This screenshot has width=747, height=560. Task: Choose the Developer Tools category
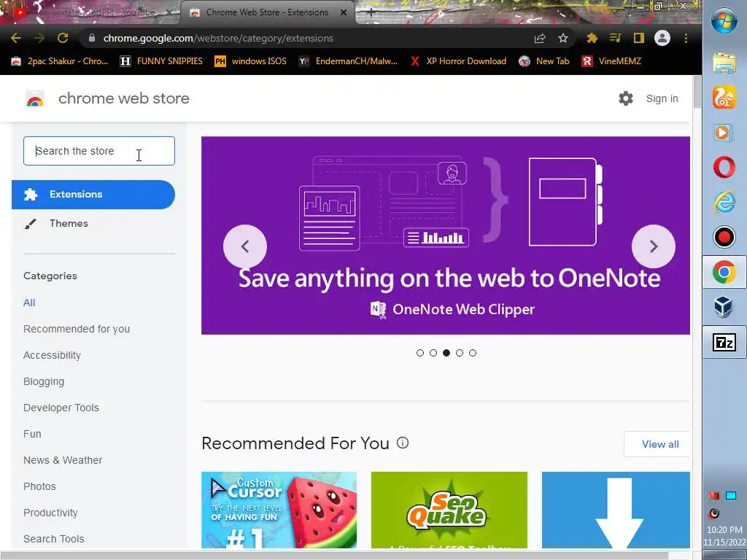tap(61, 408)
